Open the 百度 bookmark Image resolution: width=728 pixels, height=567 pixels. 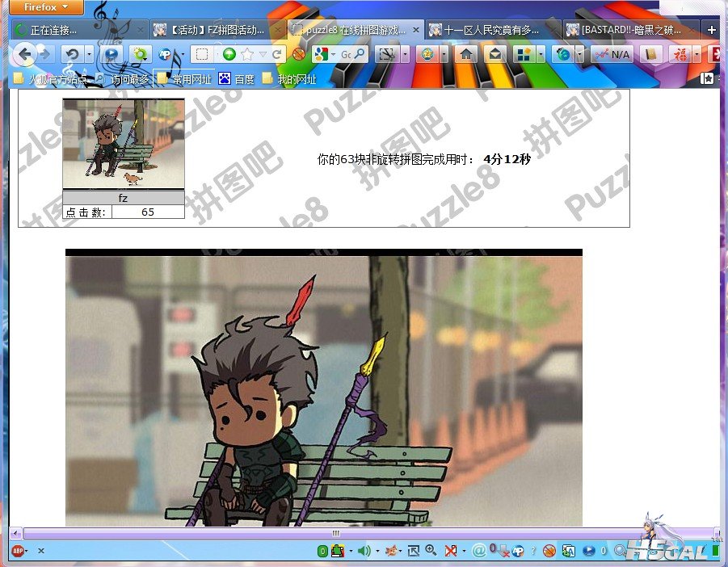click(237, 79)
